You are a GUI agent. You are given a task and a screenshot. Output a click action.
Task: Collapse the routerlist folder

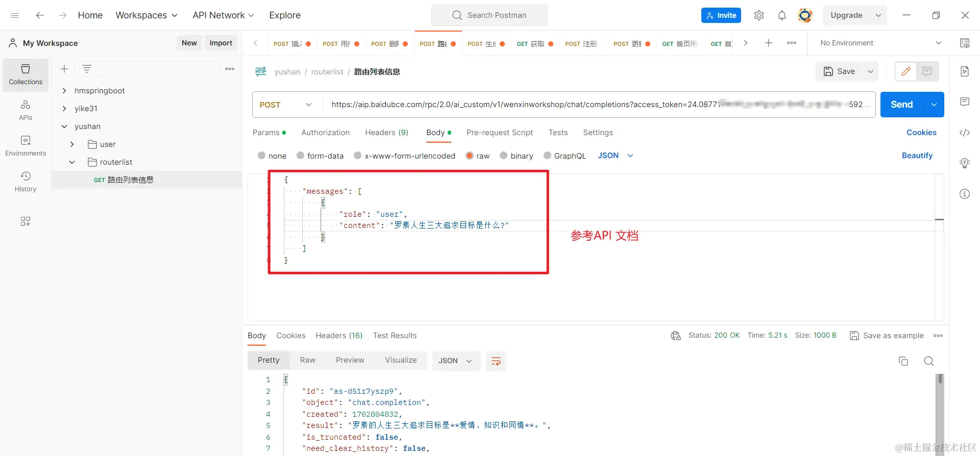click(x=72, y=162)
